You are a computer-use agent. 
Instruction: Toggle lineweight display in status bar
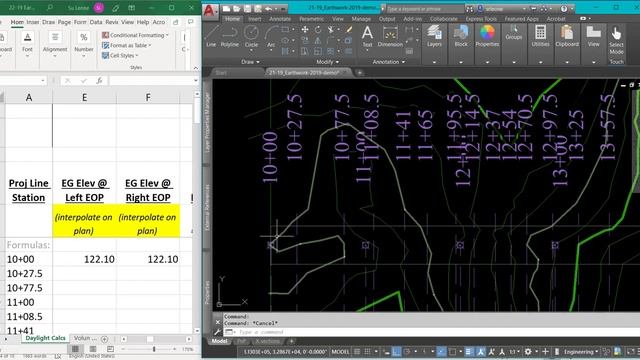(469, 351)
